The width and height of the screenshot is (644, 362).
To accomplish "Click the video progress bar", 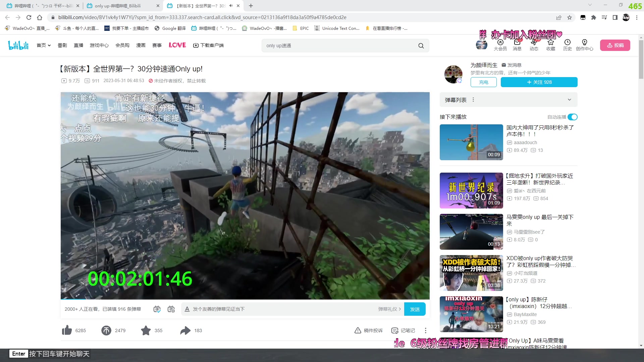I will pyautogui.click(x=245, y=299).
